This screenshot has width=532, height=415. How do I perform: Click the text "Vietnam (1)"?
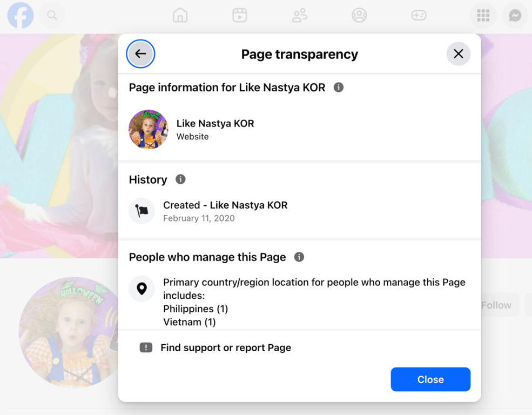click(190, 322)
